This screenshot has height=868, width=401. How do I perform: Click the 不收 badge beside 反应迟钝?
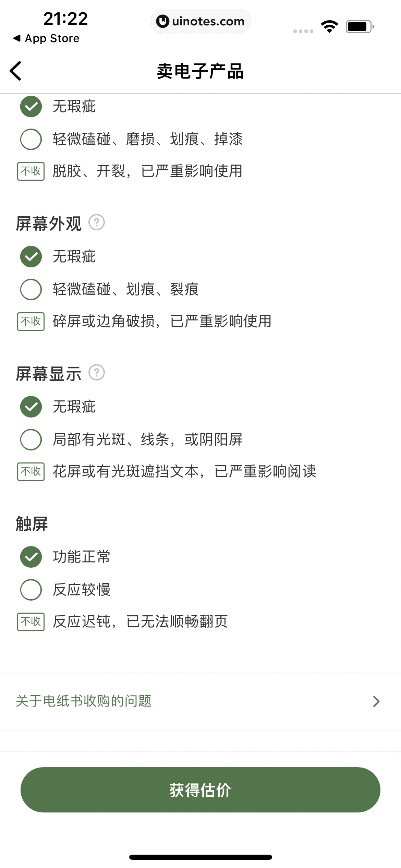click(31, 622)
